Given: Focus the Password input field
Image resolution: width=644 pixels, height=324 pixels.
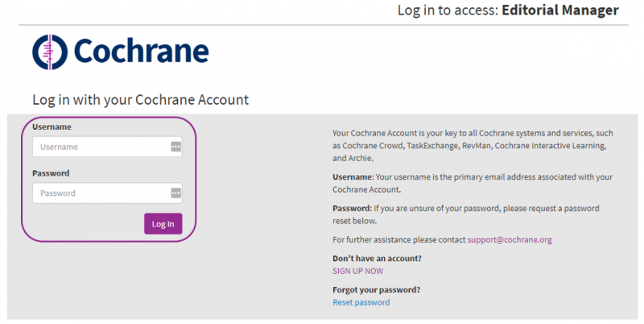Looking at the screenshot, I should [101, 193].
